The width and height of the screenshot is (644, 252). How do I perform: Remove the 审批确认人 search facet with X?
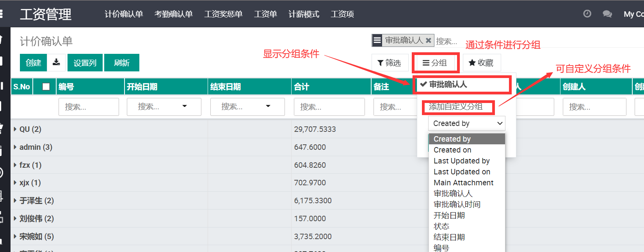tap(428, 40)
